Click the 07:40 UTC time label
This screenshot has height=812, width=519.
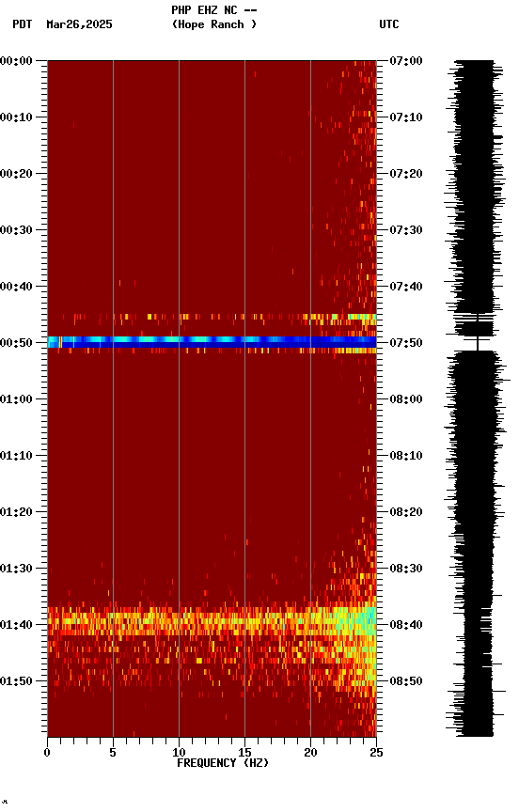point(406,287)
